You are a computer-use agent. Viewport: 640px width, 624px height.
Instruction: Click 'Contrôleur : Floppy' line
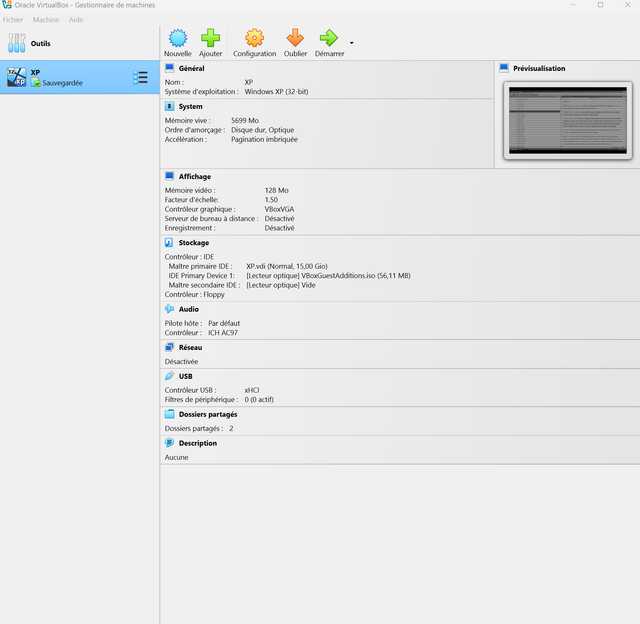pos(195,294)
